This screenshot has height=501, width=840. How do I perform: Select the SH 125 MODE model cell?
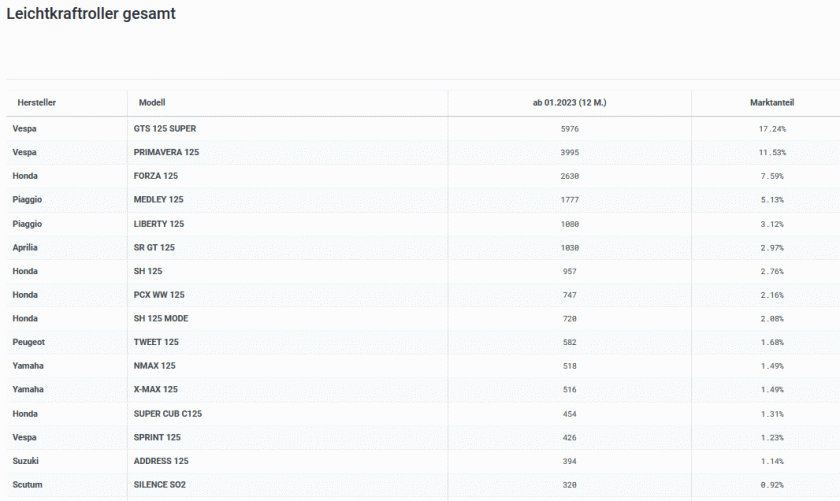(x=161, y=318)
